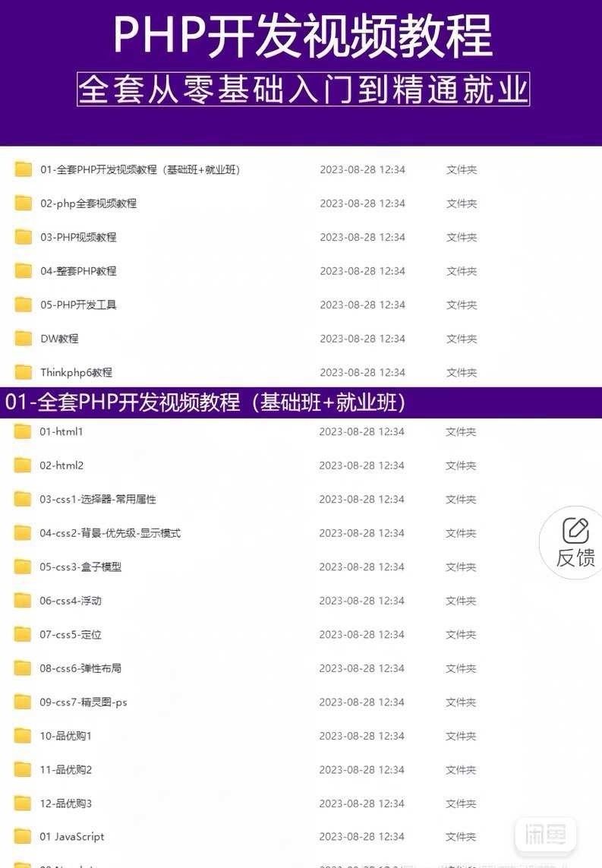Click the purple section header 01-全套PHP开发视频教程
This screenshot has height=868, width=602.
tap(205, 402)
